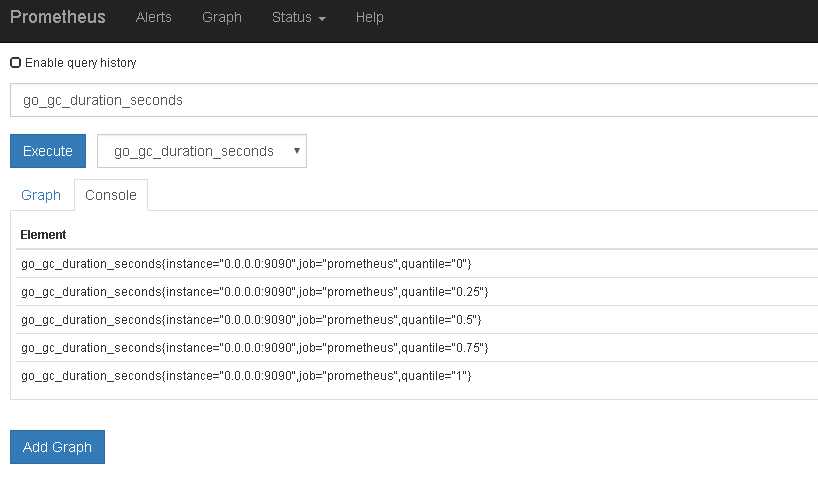This screenshot has width=818, height=484.
Task: Enable query history checkbox
Action: [x=16, y=63]
